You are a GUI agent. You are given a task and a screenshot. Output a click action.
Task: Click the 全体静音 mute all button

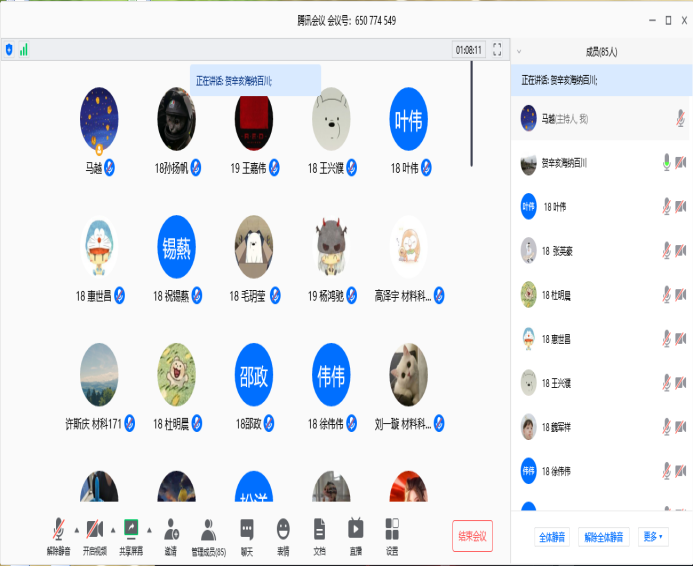click(552, 537)
